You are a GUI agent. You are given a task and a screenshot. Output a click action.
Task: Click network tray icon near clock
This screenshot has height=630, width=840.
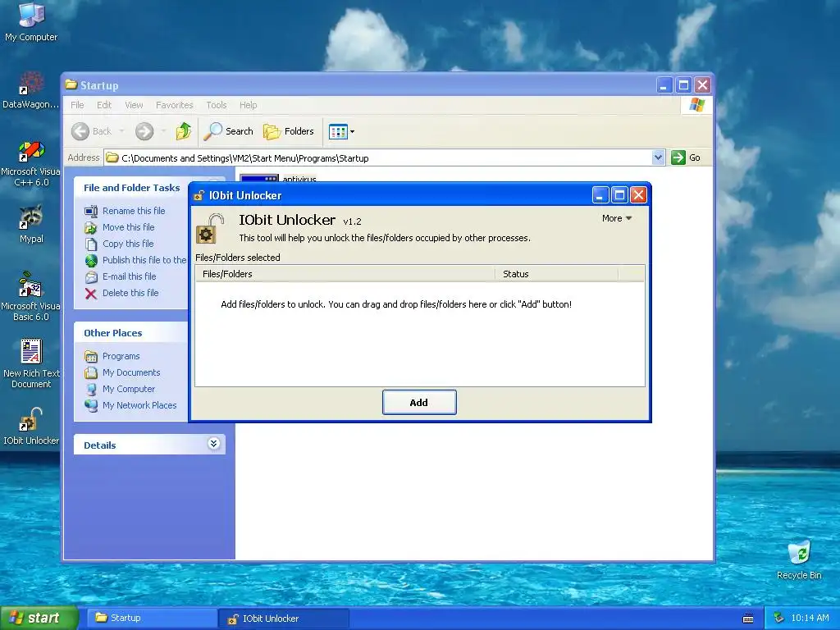[x=778, y=618]
